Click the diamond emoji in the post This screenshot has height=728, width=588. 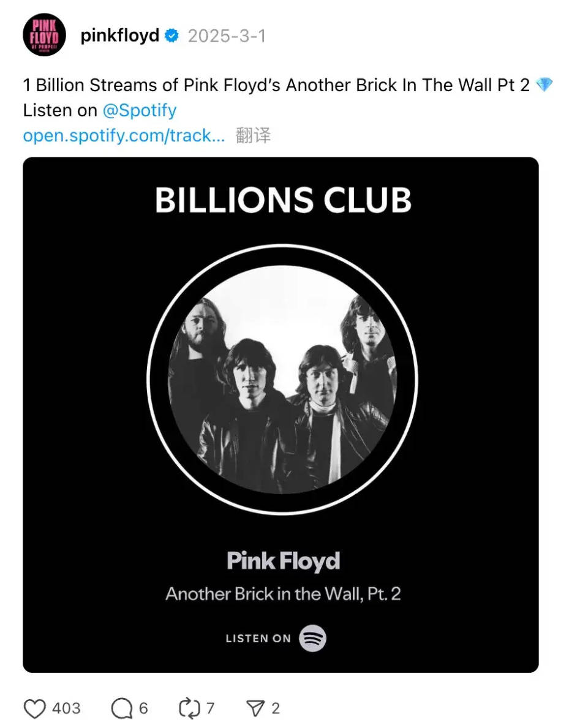544,84
